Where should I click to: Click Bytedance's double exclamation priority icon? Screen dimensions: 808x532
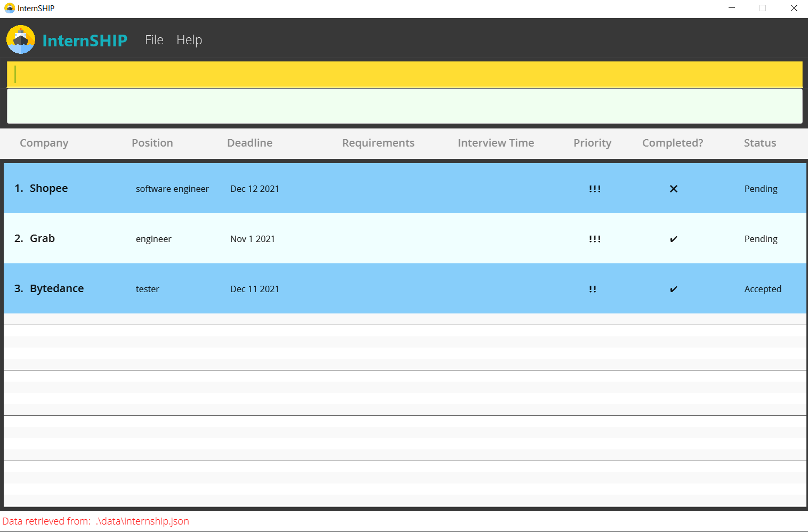tap(593, 289)
